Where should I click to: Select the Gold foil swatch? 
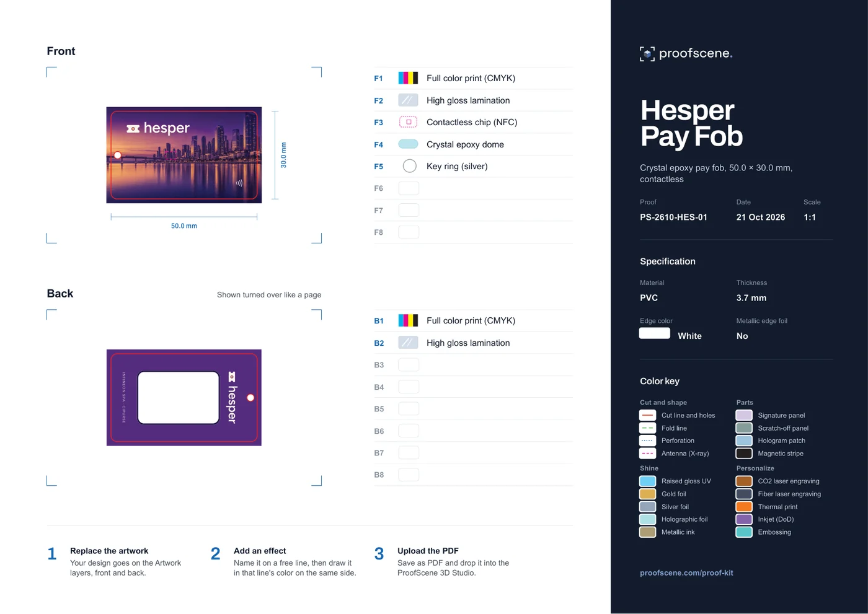(647, 494)
